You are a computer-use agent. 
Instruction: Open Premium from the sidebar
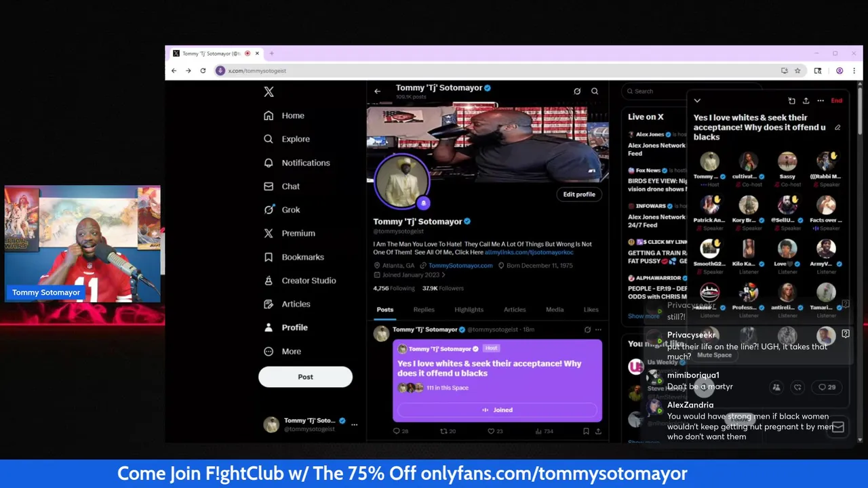tap(290, 233)
